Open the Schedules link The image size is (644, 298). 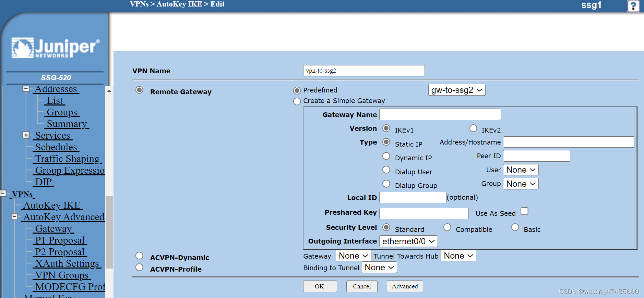click(56, 147)
